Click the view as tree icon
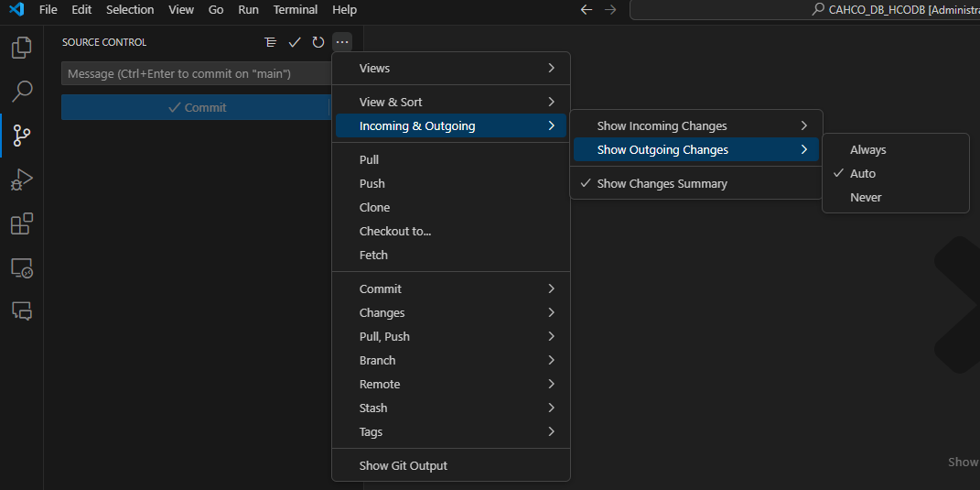The height and width of the screenshot is (490, 980). click(270, 42)
